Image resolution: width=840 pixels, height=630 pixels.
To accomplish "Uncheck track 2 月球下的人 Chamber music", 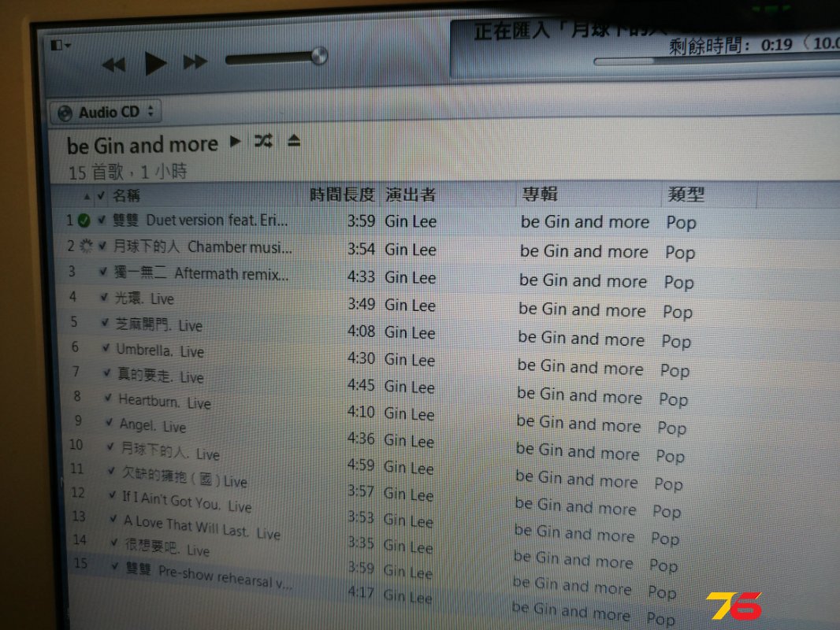I will [102, 246].
